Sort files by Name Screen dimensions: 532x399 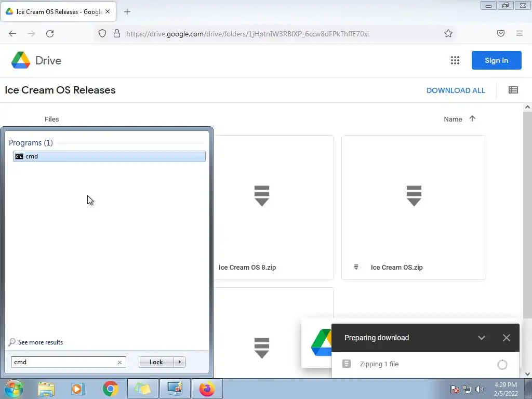[x=453, y=119]
